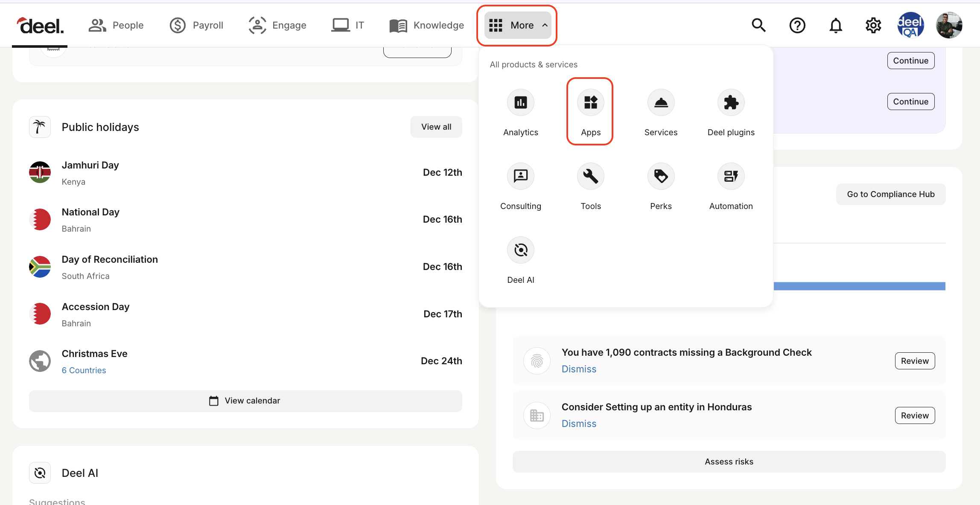Open the notifications bell
Image resolution: width=980 pixels, height=505 pixels.
836,25
